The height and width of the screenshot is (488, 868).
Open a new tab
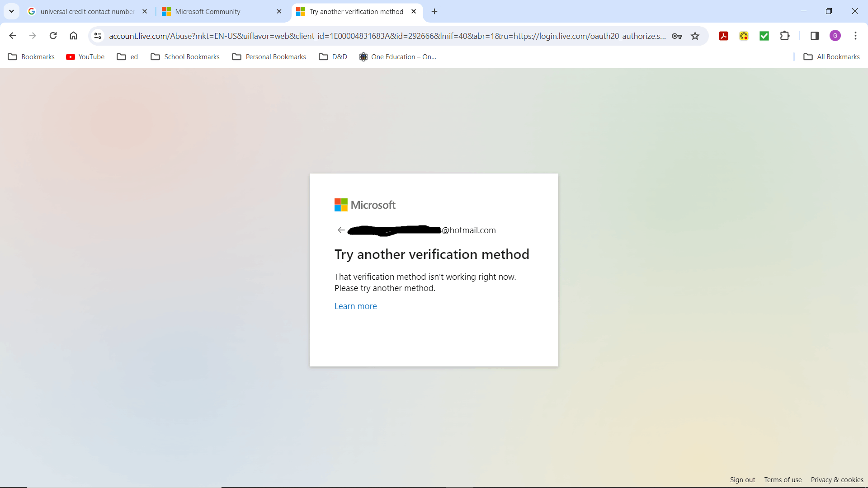[434, 11]
